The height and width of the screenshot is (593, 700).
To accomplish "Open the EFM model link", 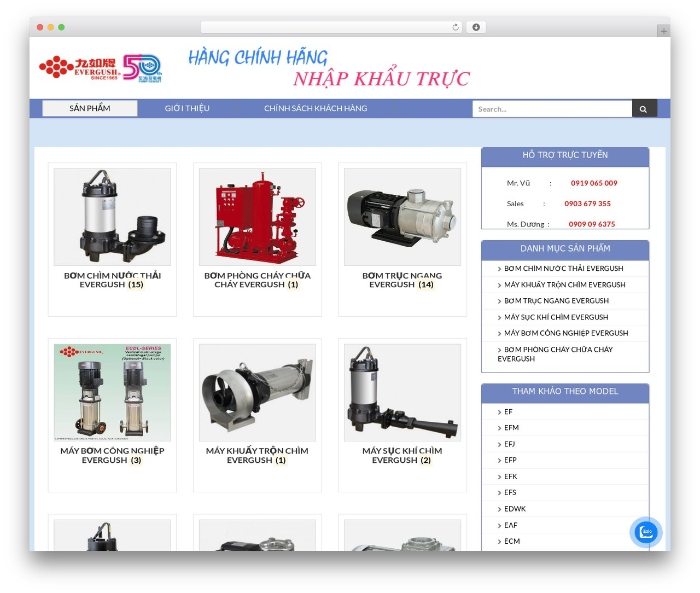I will point(511,428).
